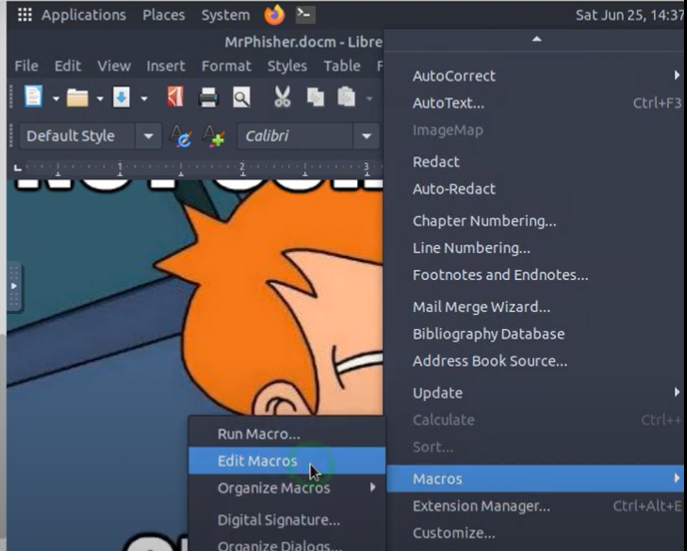687x551 pixels.
Task: Open the System panel menu
Action: click(226, 15)
